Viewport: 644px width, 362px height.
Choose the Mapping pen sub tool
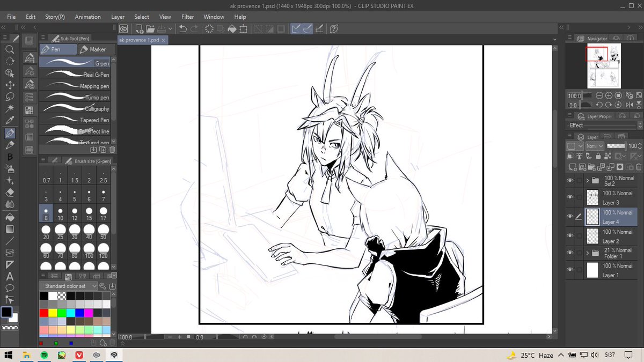(75, 86)
